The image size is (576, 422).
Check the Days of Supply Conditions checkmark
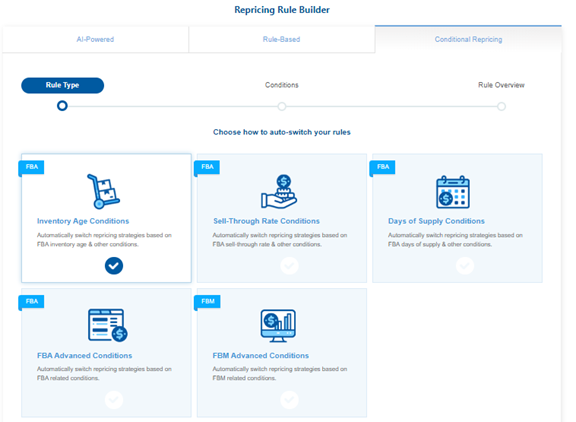coord(465,266)
